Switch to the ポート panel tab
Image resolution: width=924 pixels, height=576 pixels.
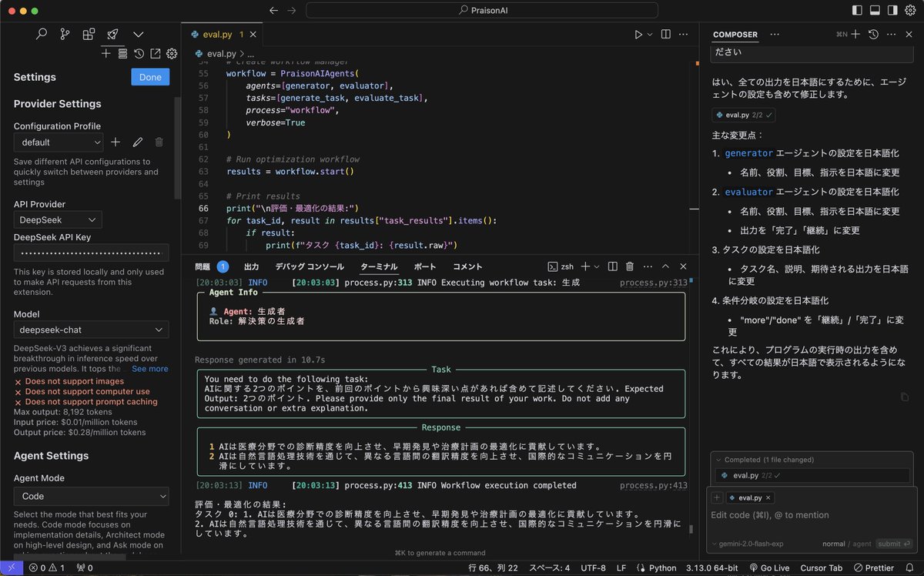click(x=425, y=266)
